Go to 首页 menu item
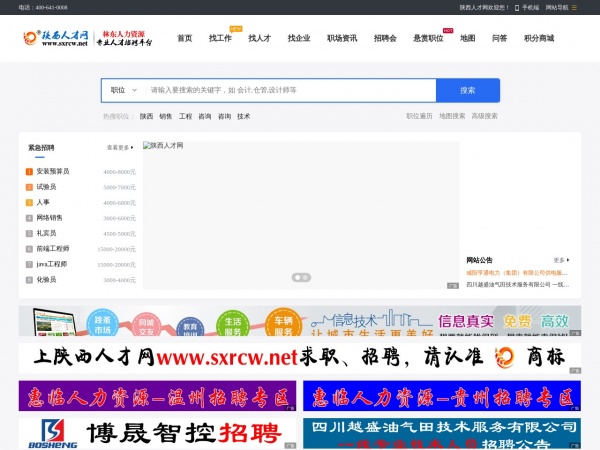Screen dimensions: 600x450 click(x=184, y=38)
